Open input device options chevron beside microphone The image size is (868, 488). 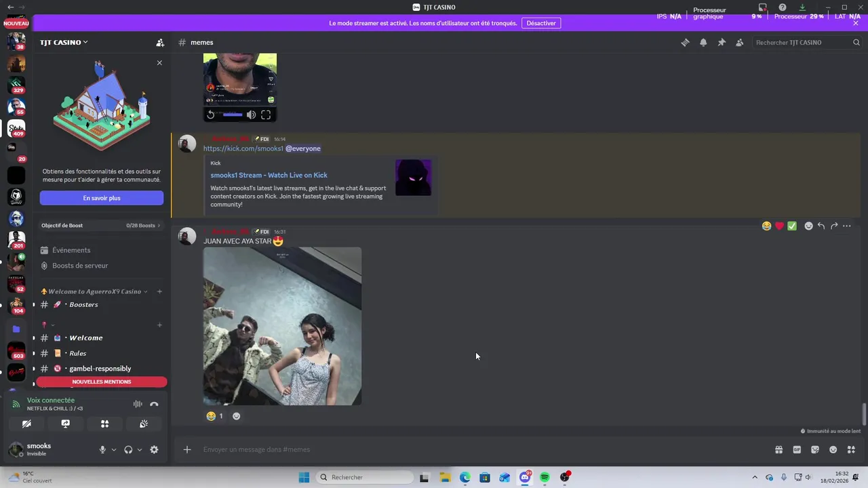(x=113, y=449)
